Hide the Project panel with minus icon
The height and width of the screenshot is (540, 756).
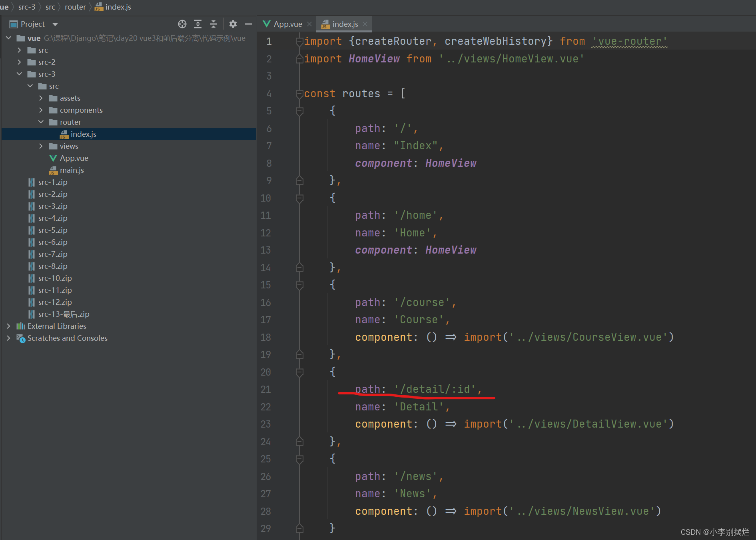[x=248, y=24]
